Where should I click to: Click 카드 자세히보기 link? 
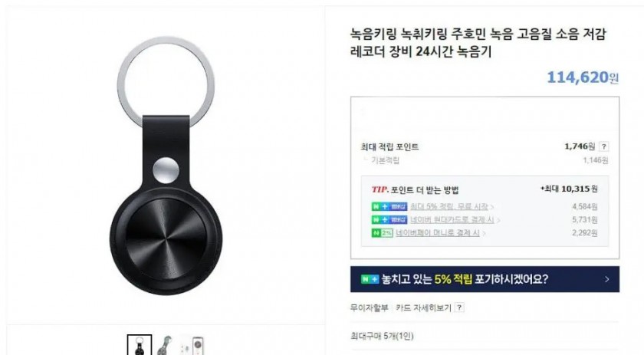(423, 307)
